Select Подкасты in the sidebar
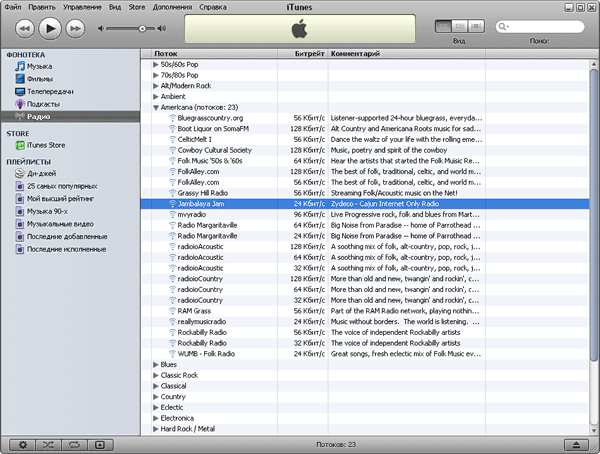This screenshot has width=600, height=454. click(x=70, y=104)
